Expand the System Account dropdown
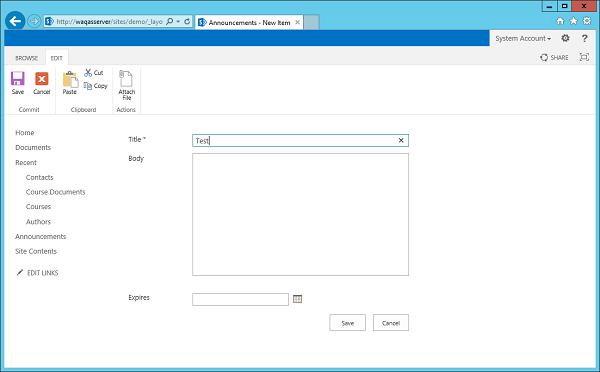 [x=523, y=39]
